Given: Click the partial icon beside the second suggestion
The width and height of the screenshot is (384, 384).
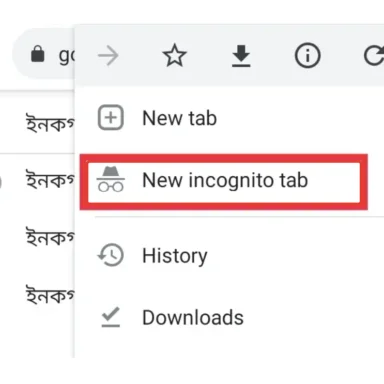Looking at the screenshot, I should [x=1, y=182].
